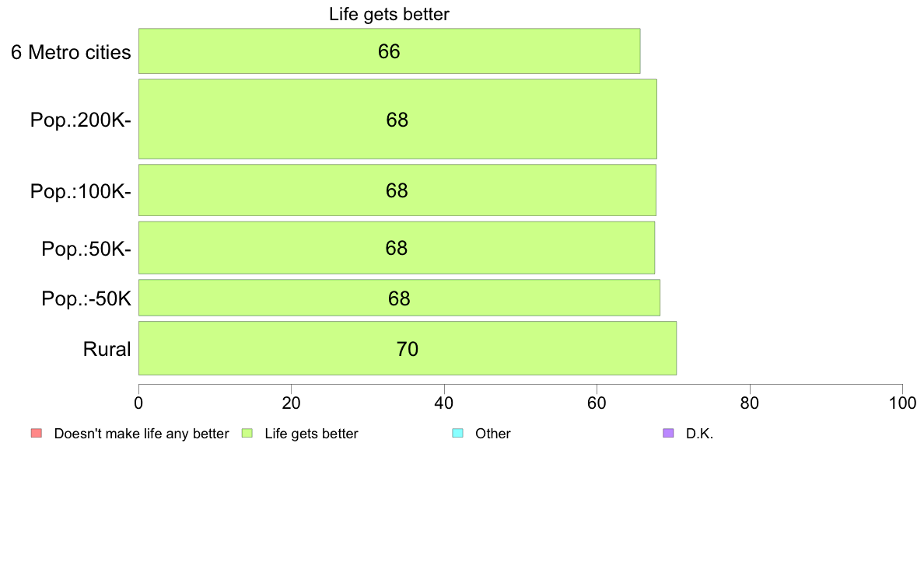The width and height of the screenshot is (924, 572).
Task: Click the red 'Doesn't make life any better' swatch
Action: (37, 433)
